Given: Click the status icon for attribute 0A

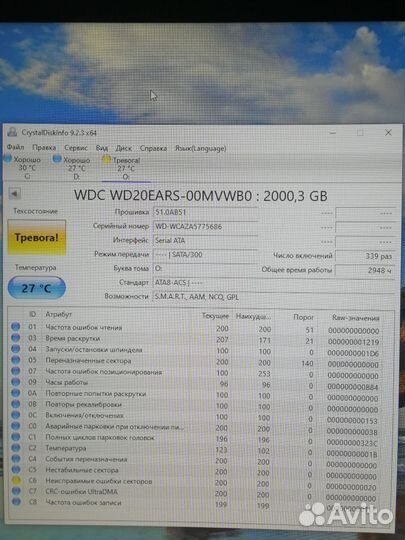Looking at the screenshot, I should [15, 393].
